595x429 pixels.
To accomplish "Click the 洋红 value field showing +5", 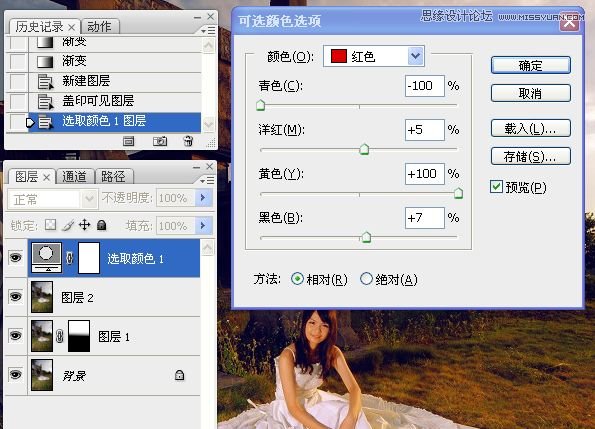I will (x=425, y=130).
